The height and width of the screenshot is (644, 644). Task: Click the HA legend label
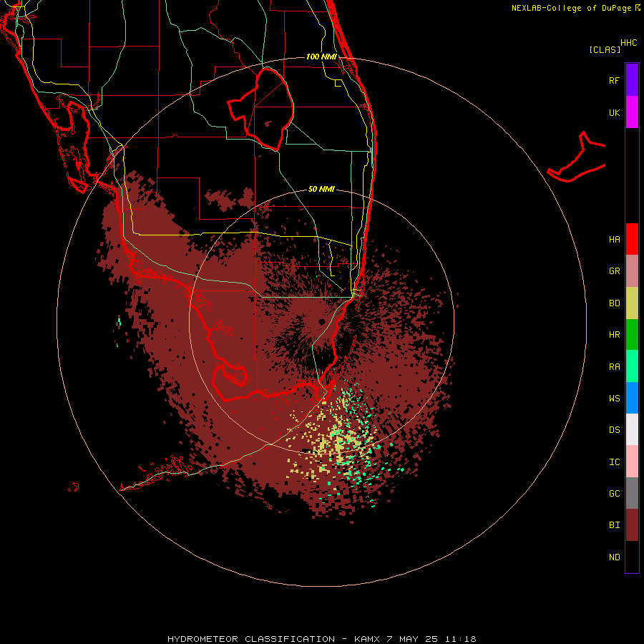click(614, 239)
